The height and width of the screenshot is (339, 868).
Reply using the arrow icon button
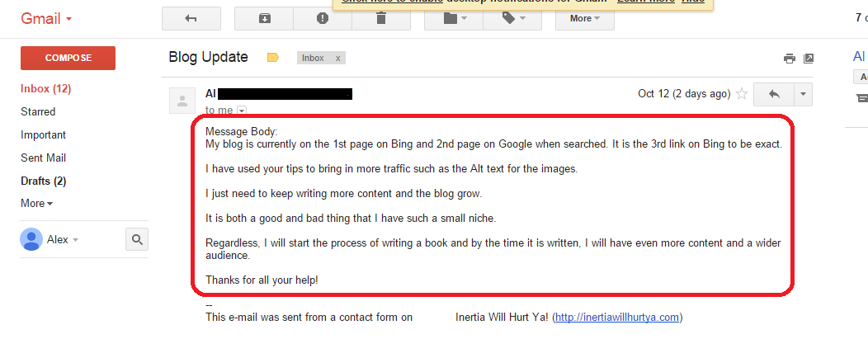pos(774,95)
